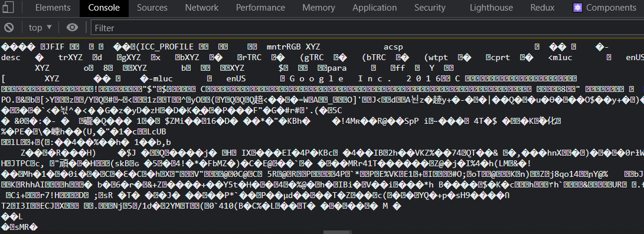Switch to the Application tab
This screenshot has width=644, height=234.
pyautogui.click(x=375, y=8)
